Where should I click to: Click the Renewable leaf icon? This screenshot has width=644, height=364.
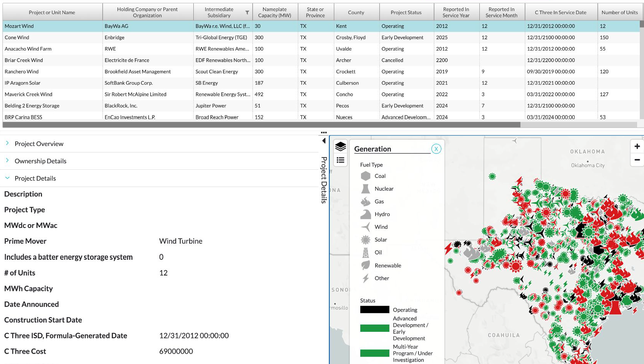pyautogui.click(x=366, y=265)
